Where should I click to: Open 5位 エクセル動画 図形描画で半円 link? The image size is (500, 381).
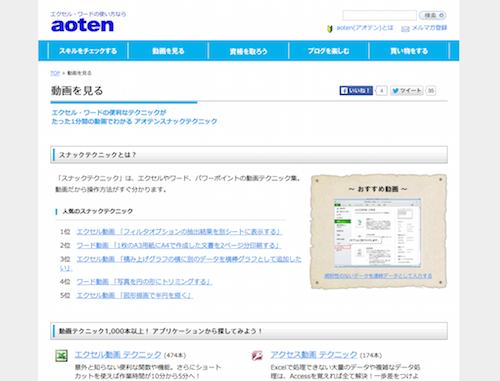pyautogui.click(x=135, y=295)
